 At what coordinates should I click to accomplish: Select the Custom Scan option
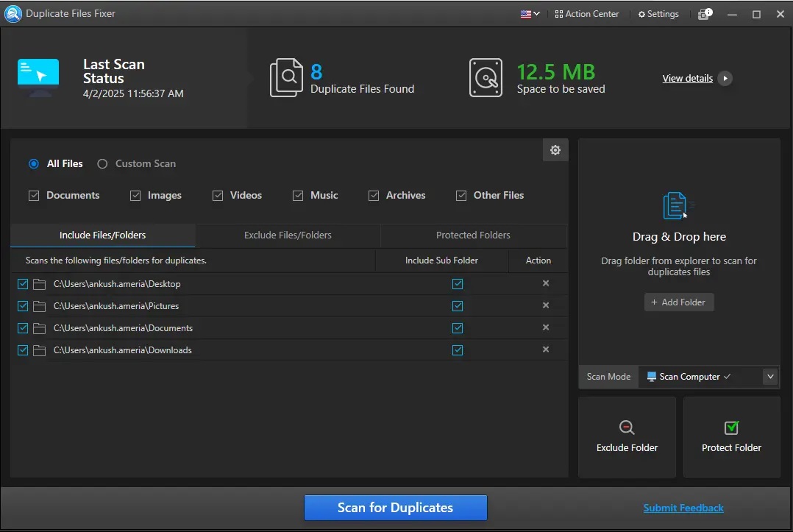[102, 163]
